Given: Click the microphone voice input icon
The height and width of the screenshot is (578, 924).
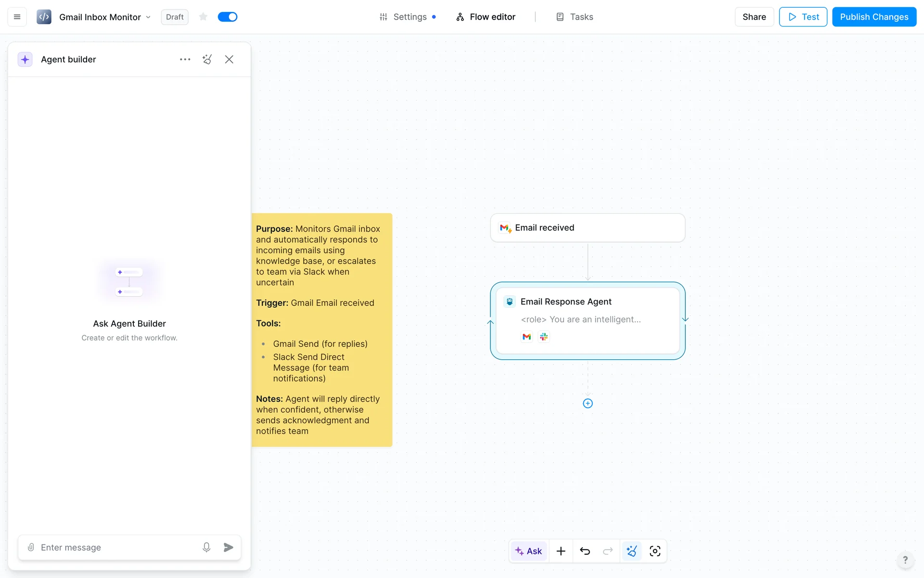Looking at the screenshot, I should point(206,547).
